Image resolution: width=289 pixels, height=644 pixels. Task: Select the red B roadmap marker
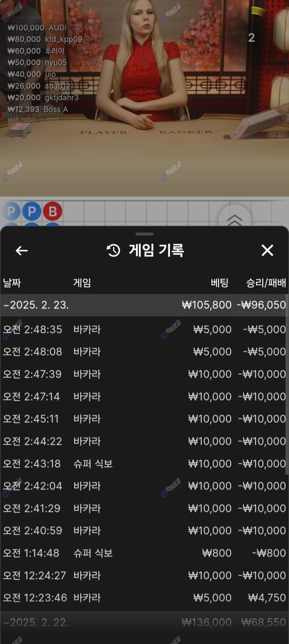pos(53,211)
